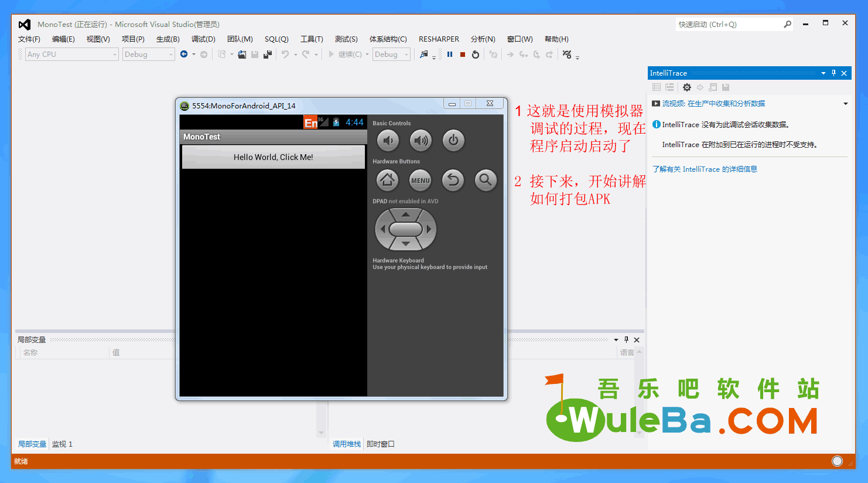Open the 生成(B) menu

coord(168,39)
